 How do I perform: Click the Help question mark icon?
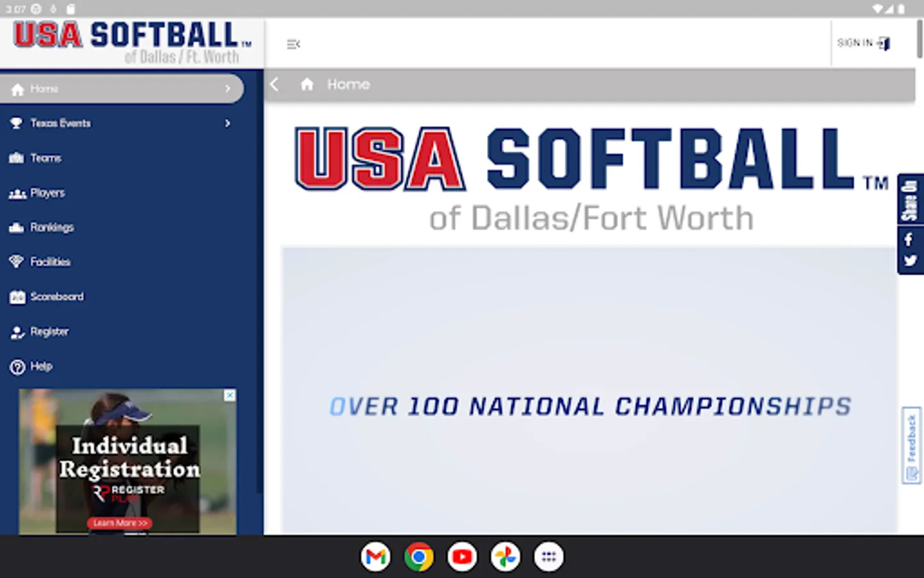pyautogui.click(x=17, y=367)
